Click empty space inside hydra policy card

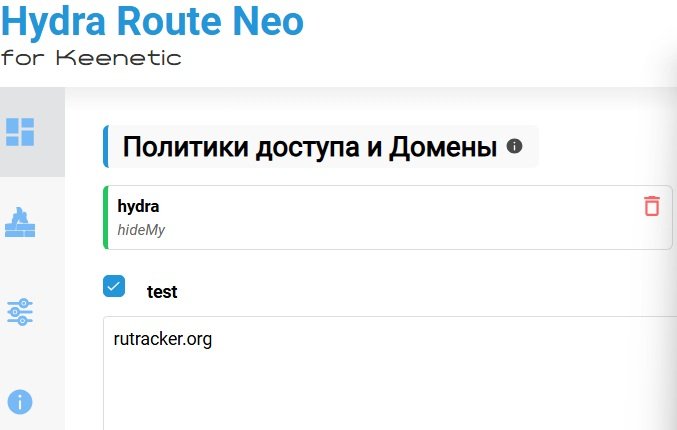pyautogui.click(x=400, y=217)
